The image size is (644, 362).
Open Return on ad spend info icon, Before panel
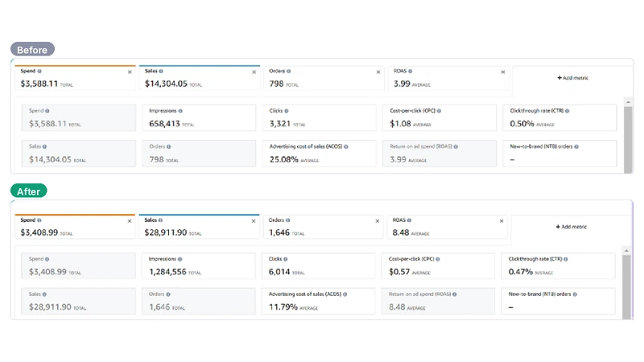[x=456, y=146]
